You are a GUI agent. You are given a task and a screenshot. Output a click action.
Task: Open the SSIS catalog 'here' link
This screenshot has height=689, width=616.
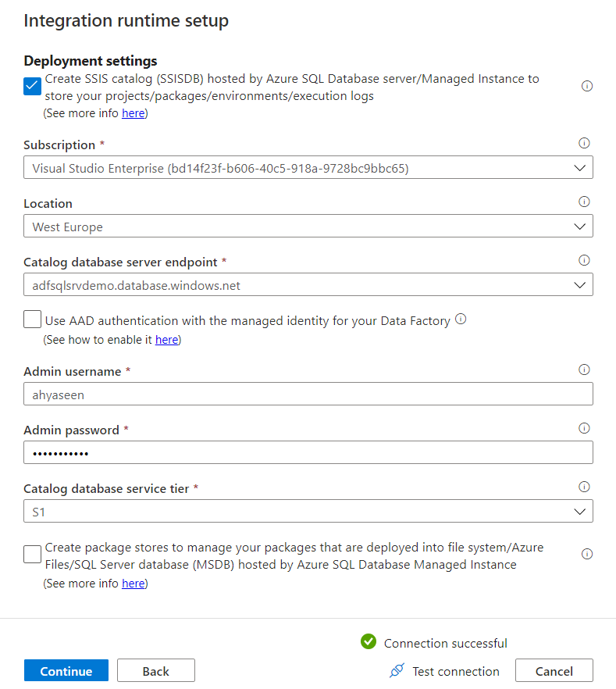(x=134, y=112)
